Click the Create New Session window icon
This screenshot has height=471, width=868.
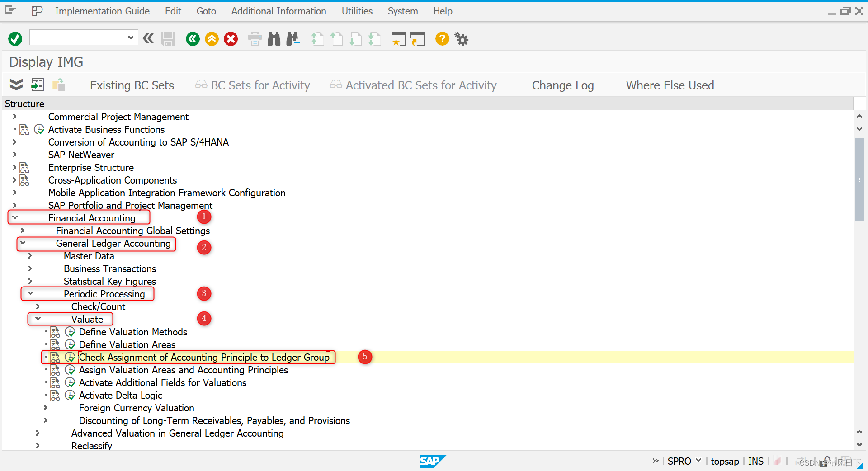pyautogui.click(x=398, y=39)
